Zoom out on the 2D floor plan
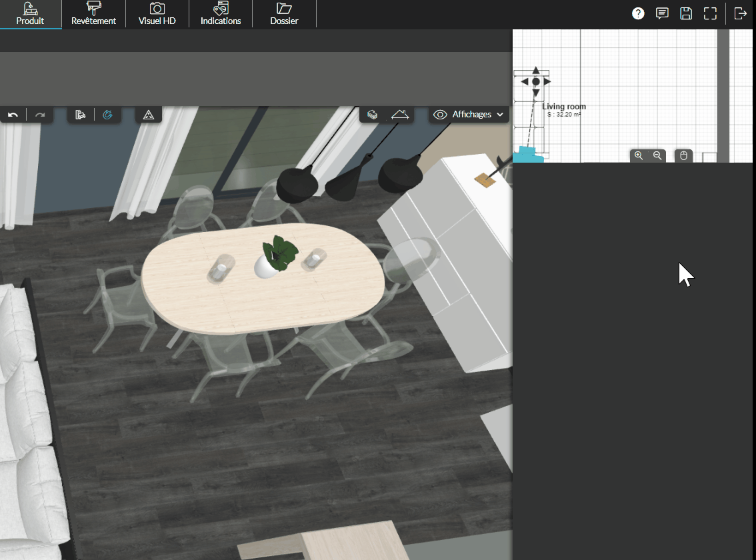 [657, 155]
